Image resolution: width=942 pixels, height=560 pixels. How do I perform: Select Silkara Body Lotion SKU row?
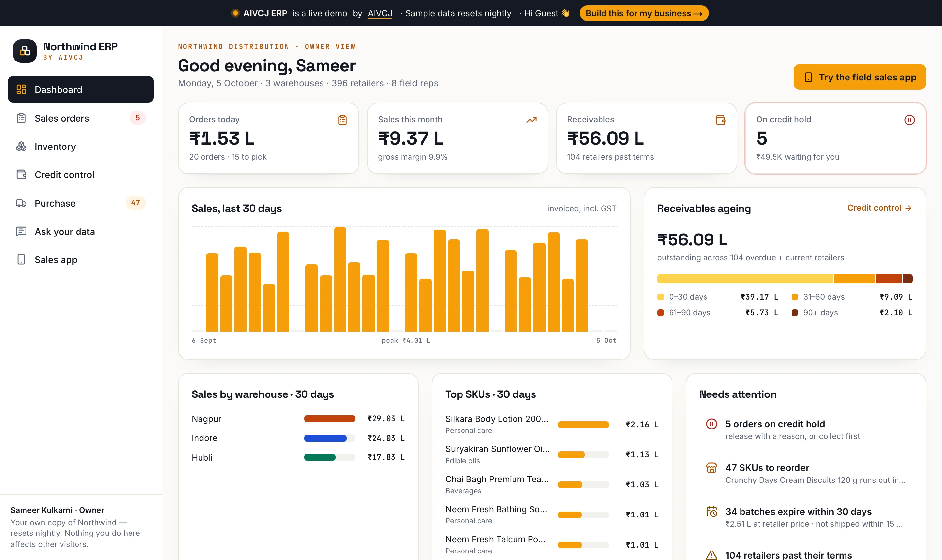[551, 424]
